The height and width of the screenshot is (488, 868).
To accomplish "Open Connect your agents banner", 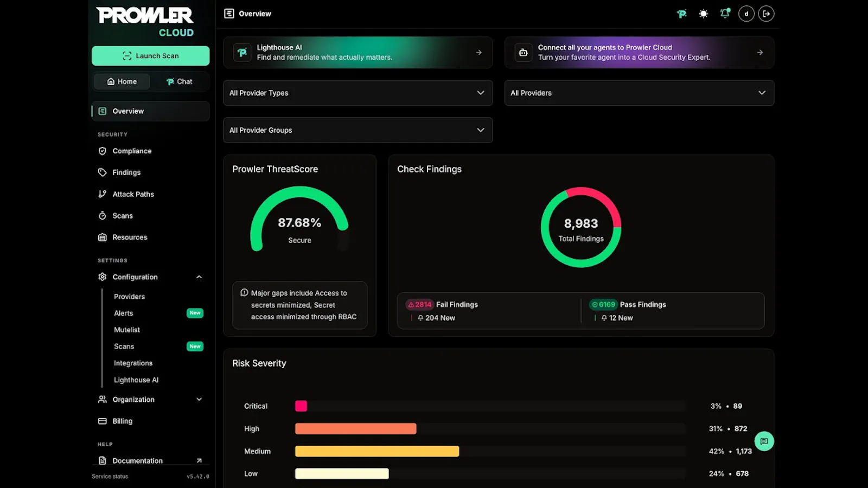I will 639,53.
